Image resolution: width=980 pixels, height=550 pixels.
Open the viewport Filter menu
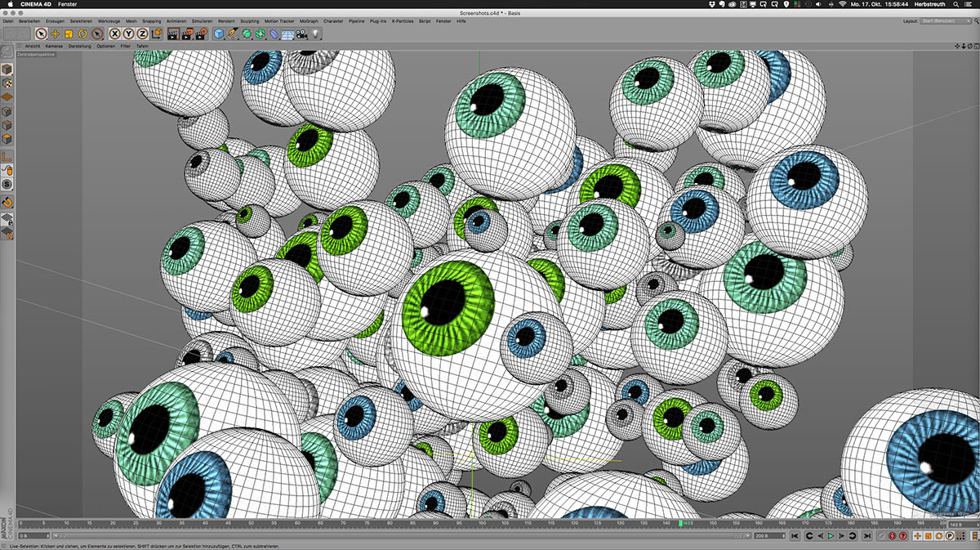(x=125, y=47)
